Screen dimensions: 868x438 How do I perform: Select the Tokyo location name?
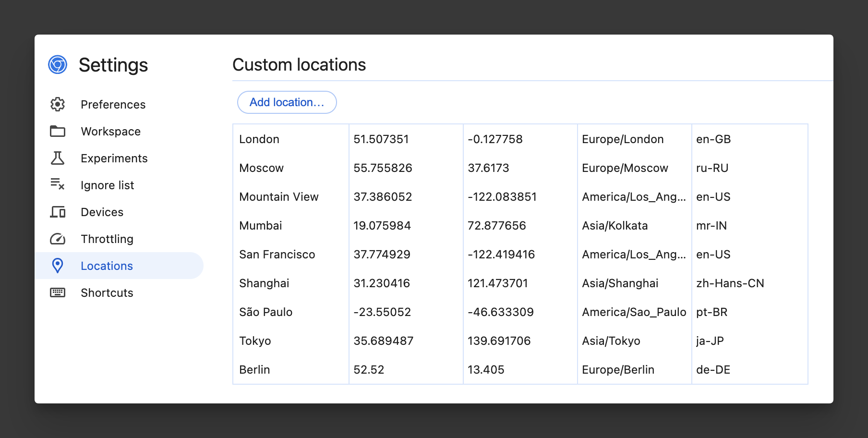[x=255, y=341]
